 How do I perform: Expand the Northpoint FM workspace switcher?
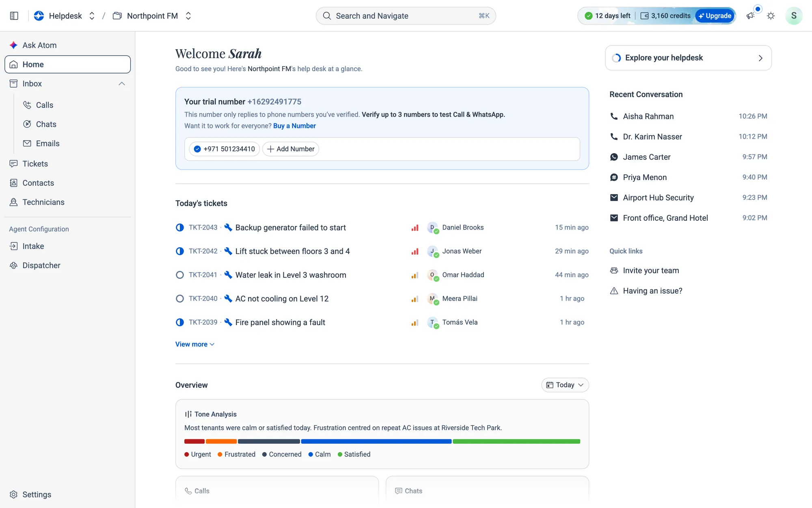pyautogui.click(x=188, y=16)
